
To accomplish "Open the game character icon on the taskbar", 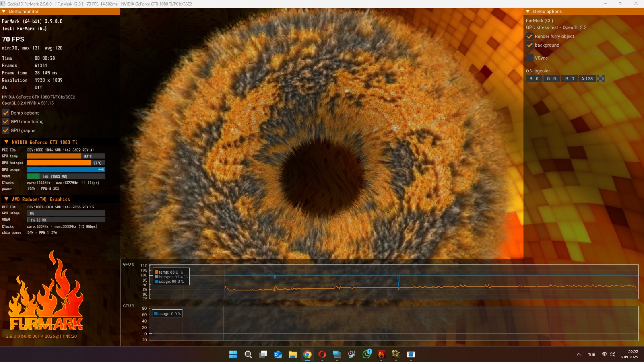I will point(396,354).
